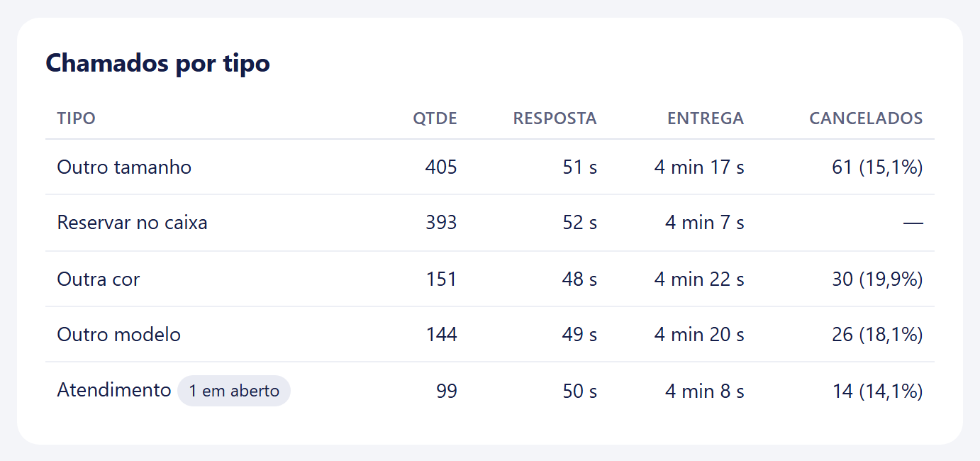
Task: Click the '1 em aberto' badge
Action: 234,391
